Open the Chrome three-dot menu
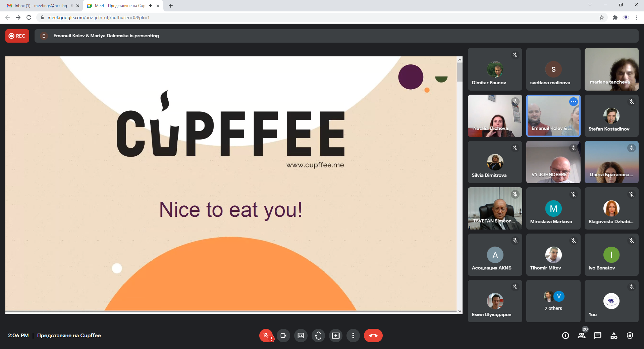The image size is (644, 349). pos(637,17)
